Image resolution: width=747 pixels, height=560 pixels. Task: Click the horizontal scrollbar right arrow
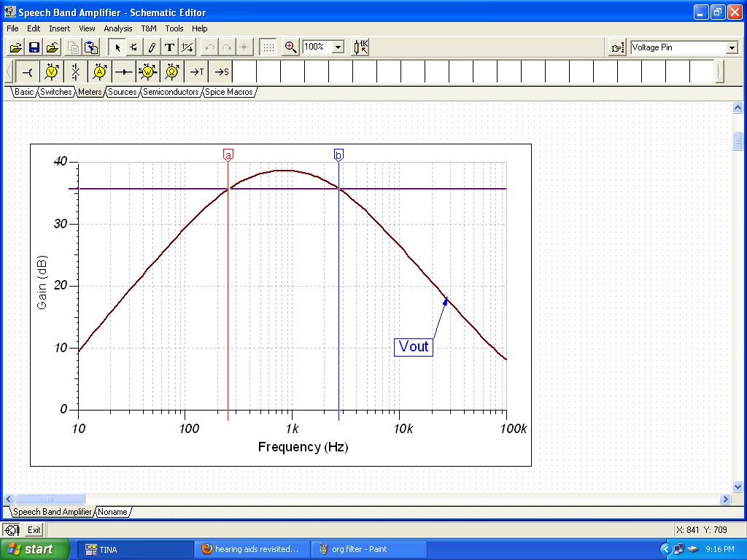point(725,499)
